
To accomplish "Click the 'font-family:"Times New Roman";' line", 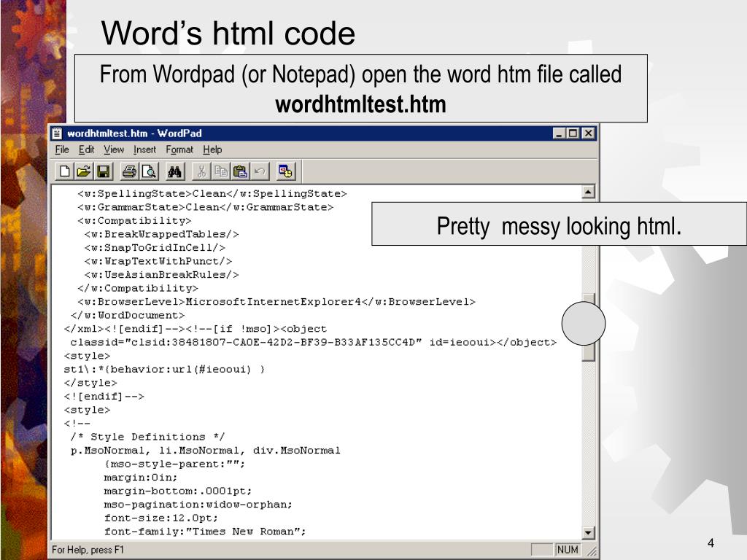I will (205, 532).
